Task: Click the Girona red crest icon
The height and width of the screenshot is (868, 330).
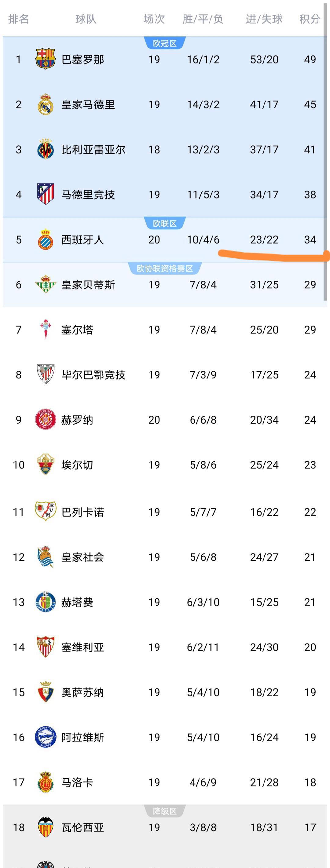Action: point(46,420)
